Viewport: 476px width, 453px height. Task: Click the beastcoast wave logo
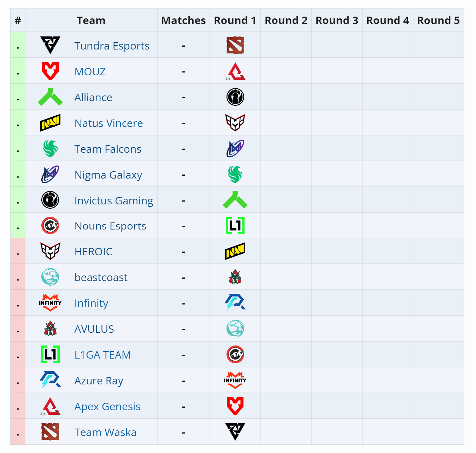50,277
